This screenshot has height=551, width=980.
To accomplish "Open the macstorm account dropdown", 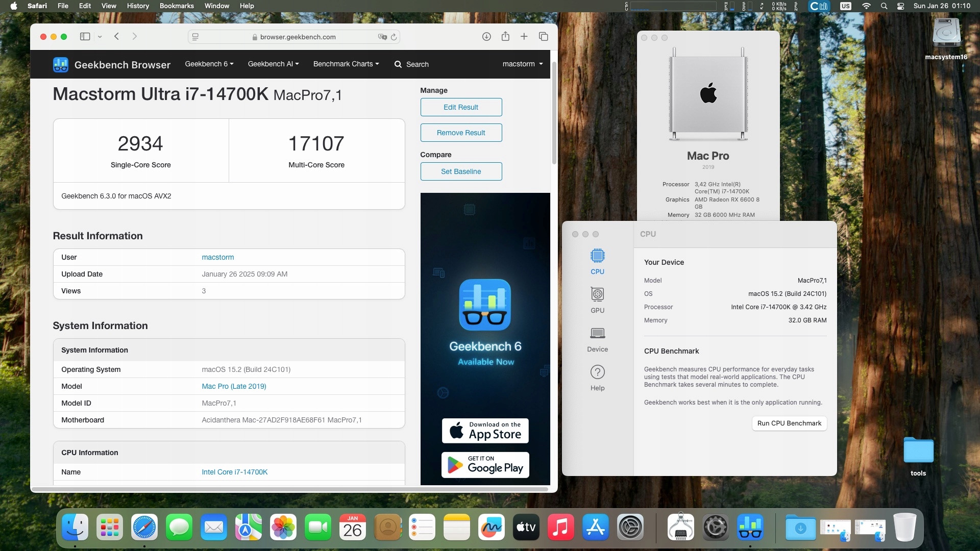I will click(x=523, y=64).
